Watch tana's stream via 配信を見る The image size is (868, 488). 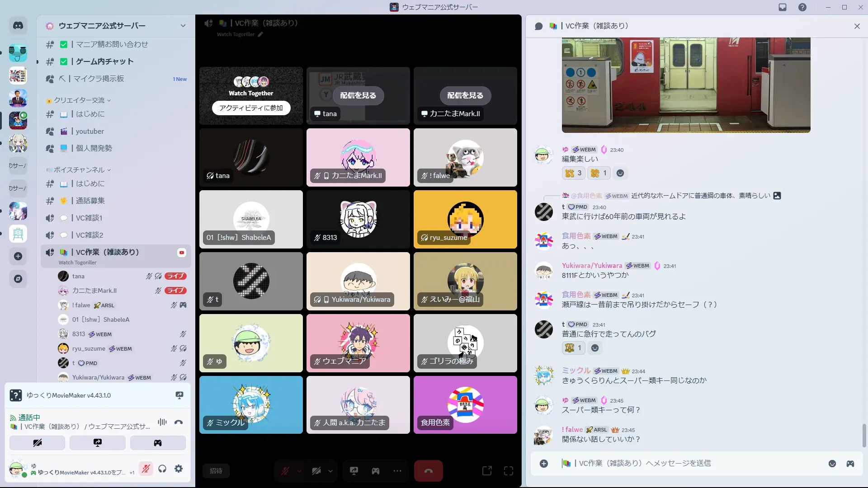358,95
